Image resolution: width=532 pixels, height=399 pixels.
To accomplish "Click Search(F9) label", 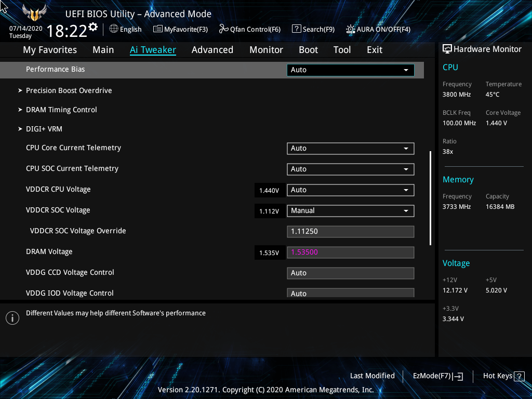I will (318, 30).
